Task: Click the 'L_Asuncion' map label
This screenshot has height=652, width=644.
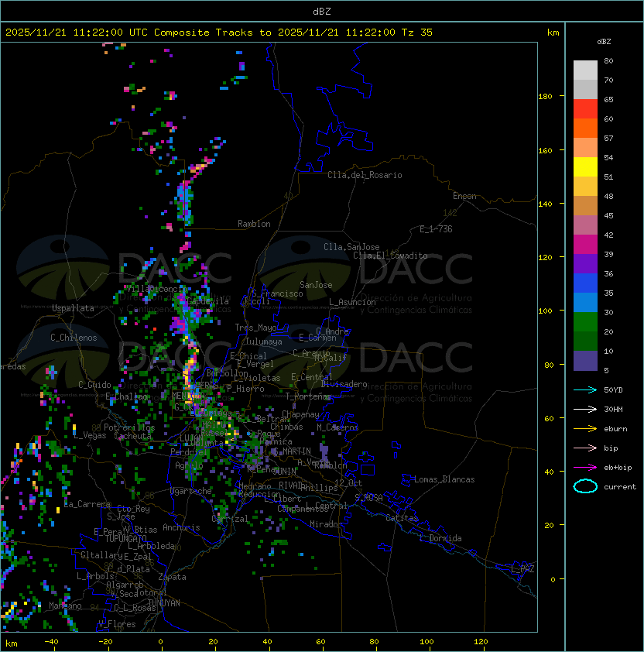Action: [352, 302]
